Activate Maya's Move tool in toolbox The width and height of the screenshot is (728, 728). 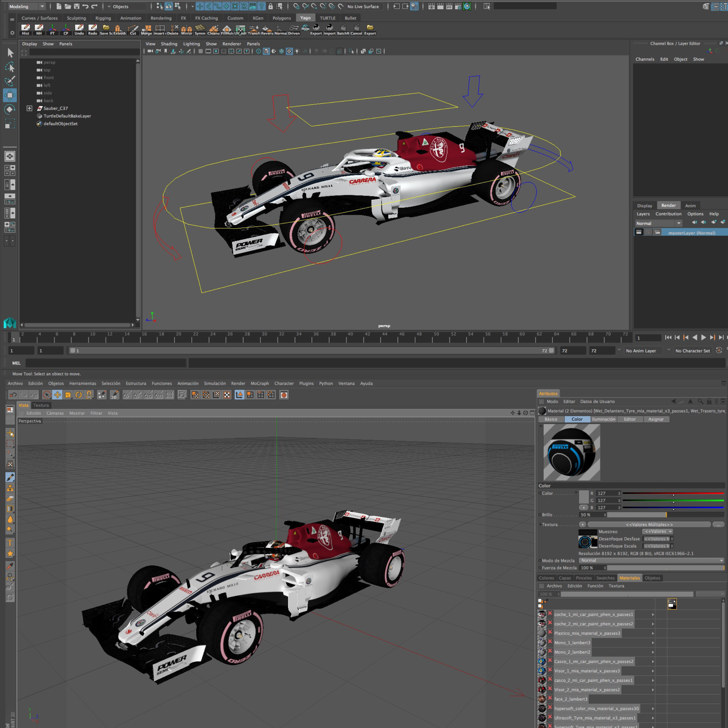tap(10, 95)
